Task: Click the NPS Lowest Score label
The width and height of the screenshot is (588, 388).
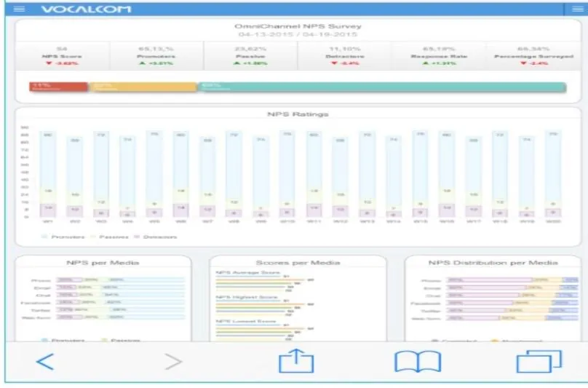Action: coord(246,322)
